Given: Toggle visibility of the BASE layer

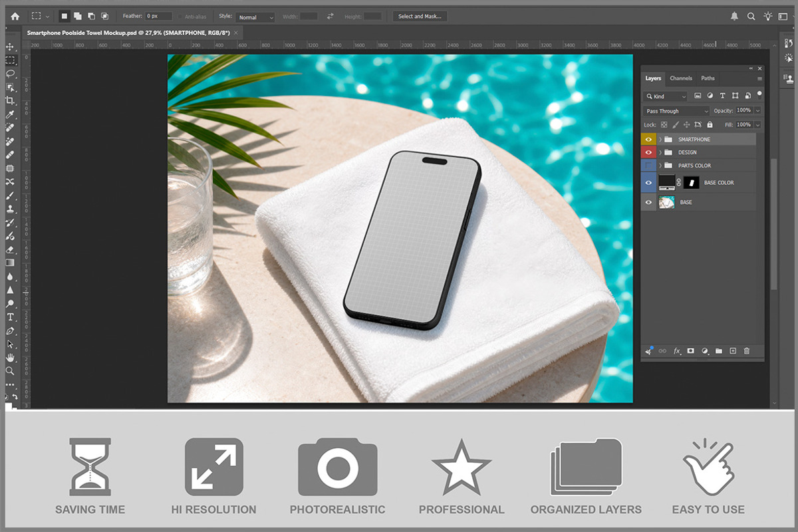Looking at the screenshot, I should point(648,202).
